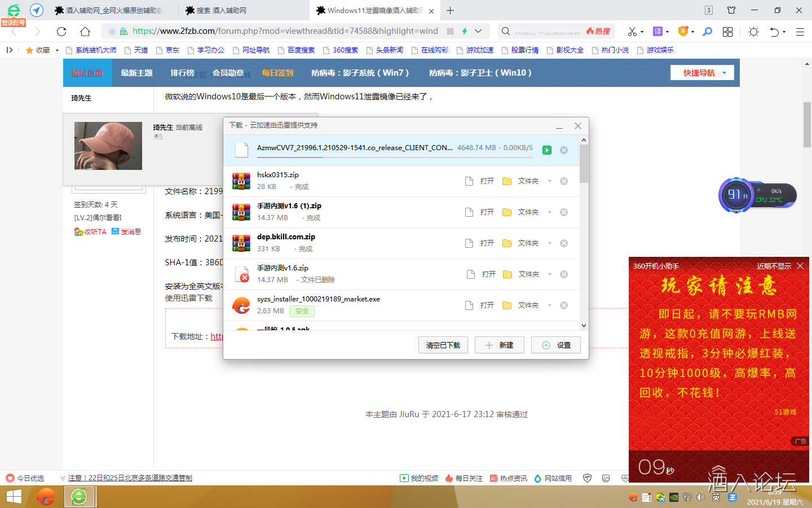Click the browser refresh icon

pos(61,32)
